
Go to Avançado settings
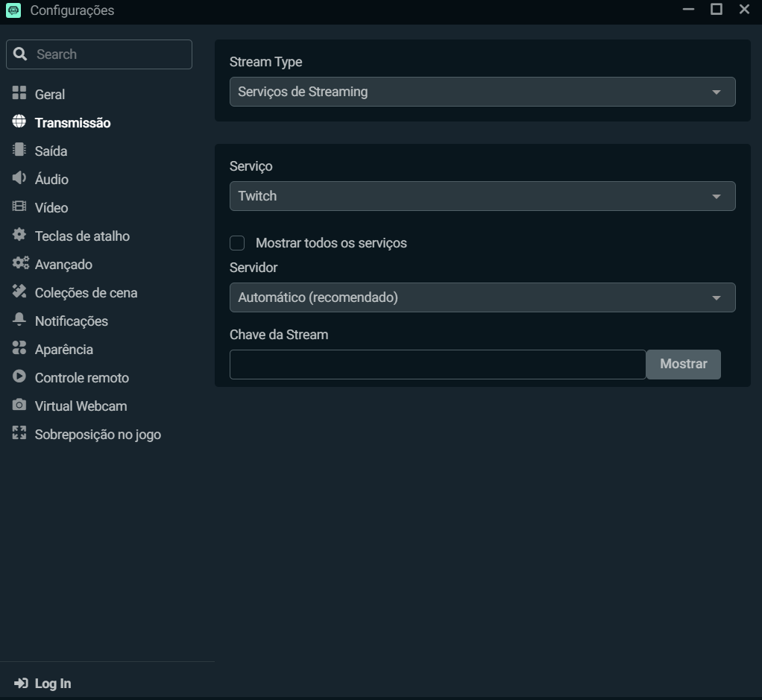coord(63,265)
